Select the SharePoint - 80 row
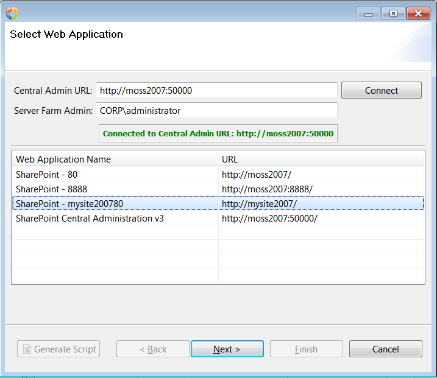The height and width of the screenshot is (378, 437). [x=218, y=174]
